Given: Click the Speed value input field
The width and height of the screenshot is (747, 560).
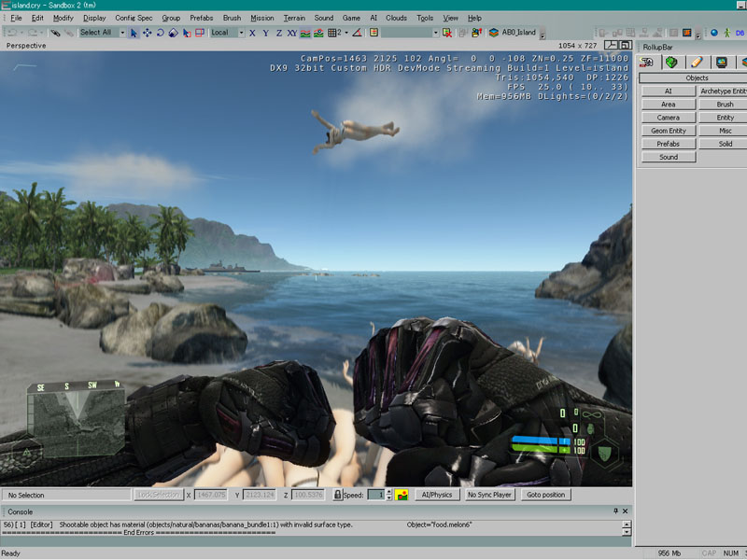Looking at the screenshot, I should point(376,495).
